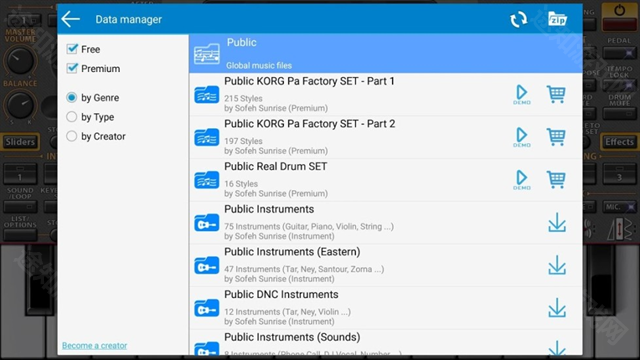Open the Public Instruments (Sounds) item

(386, 342)
